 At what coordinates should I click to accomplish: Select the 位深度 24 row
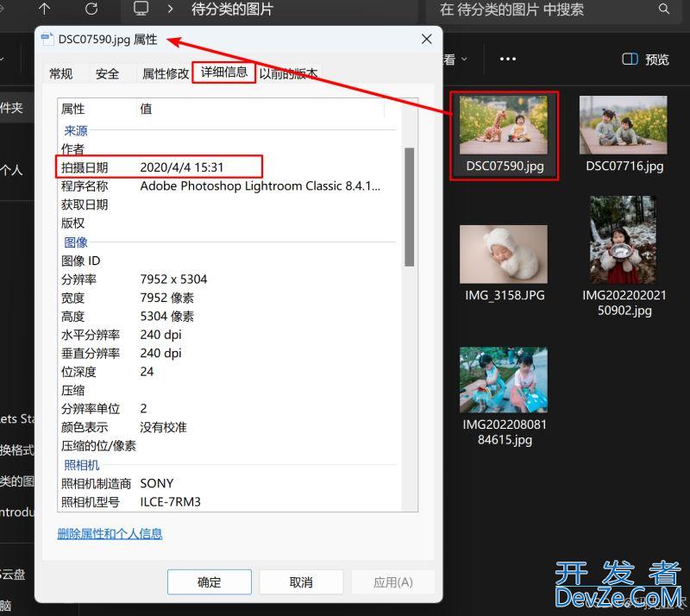(229, 372)
